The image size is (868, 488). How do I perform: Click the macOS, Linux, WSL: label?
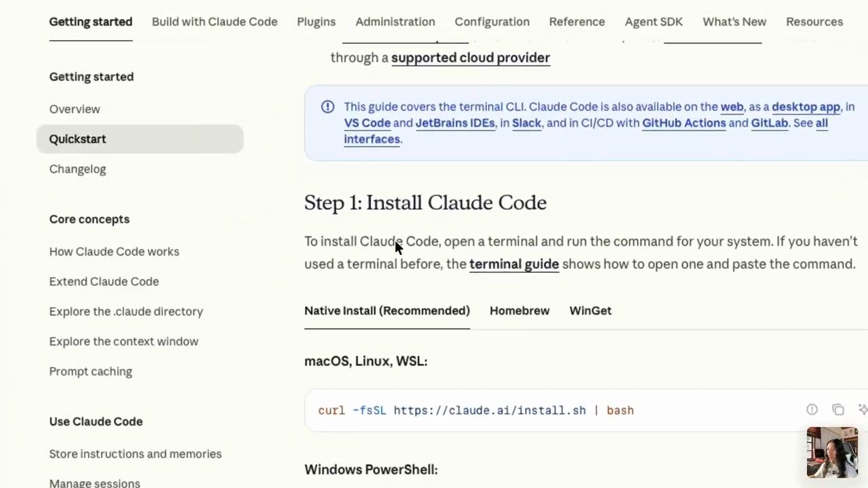[366, 361]
